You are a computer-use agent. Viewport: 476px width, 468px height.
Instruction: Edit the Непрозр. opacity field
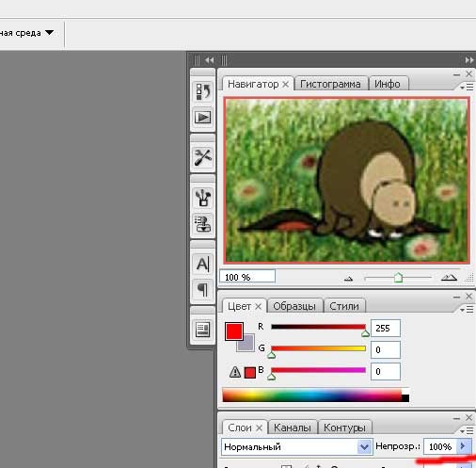tap(440, 446)
